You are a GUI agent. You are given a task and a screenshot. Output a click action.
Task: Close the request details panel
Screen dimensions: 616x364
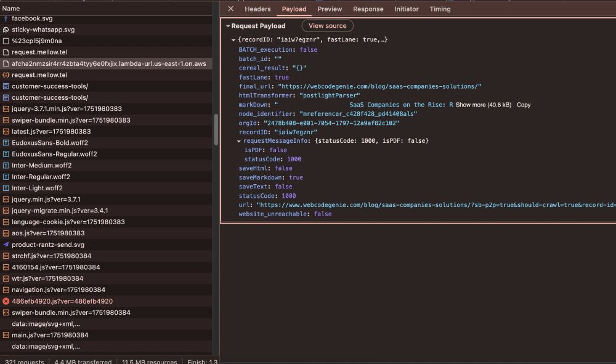pos(230,9)
